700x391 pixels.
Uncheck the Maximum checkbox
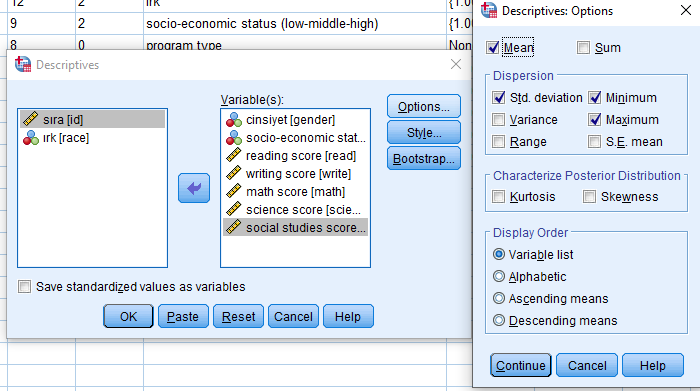[594, 120]
